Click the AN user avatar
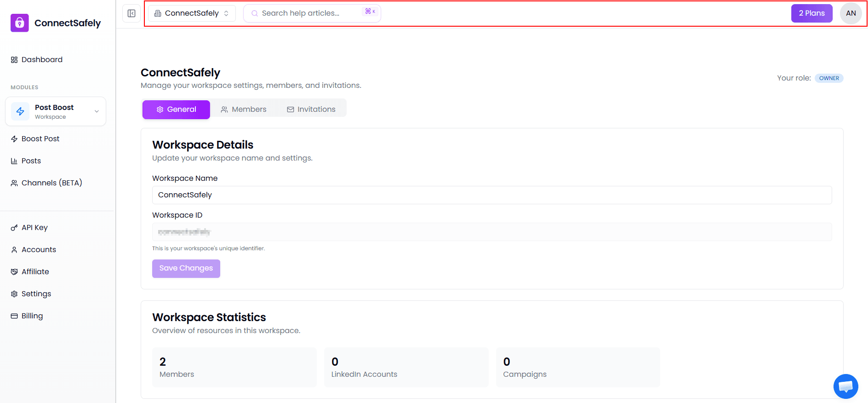Viewport: 868px width, 403px height. [x=851, y=13]
